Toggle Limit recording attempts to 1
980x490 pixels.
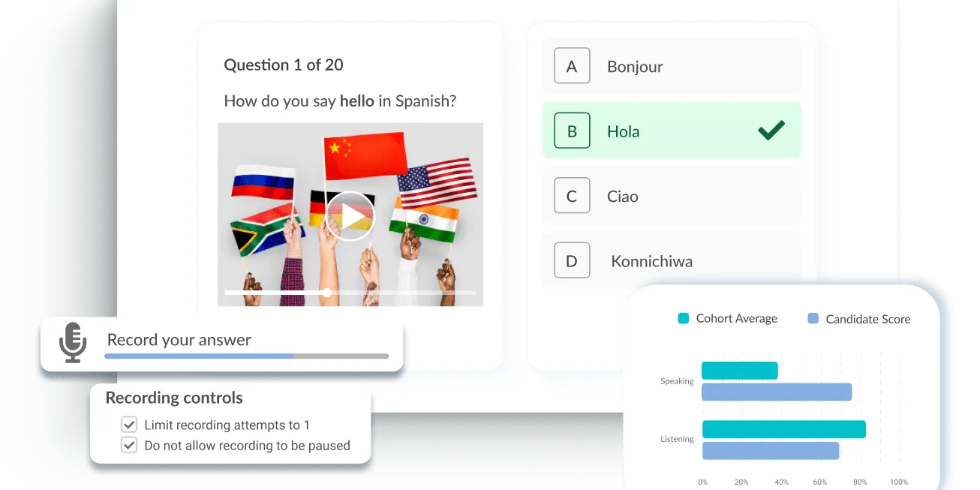click(x=129, y=425)
